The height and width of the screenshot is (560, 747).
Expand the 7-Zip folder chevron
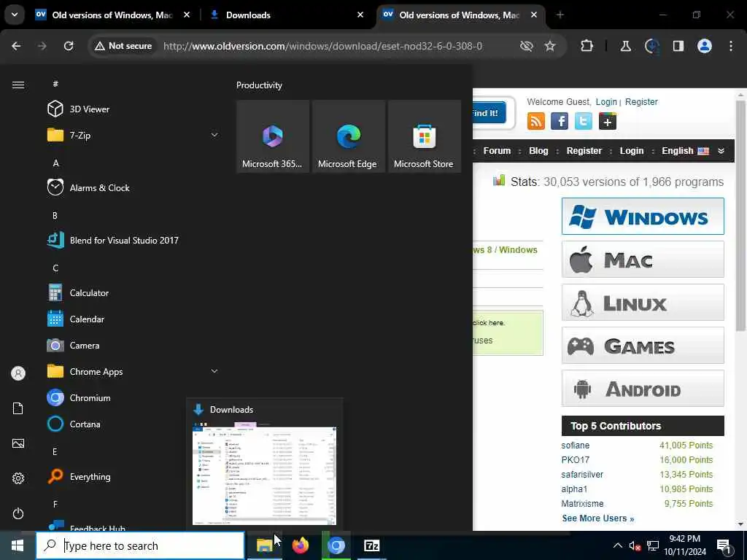point(214,135)
